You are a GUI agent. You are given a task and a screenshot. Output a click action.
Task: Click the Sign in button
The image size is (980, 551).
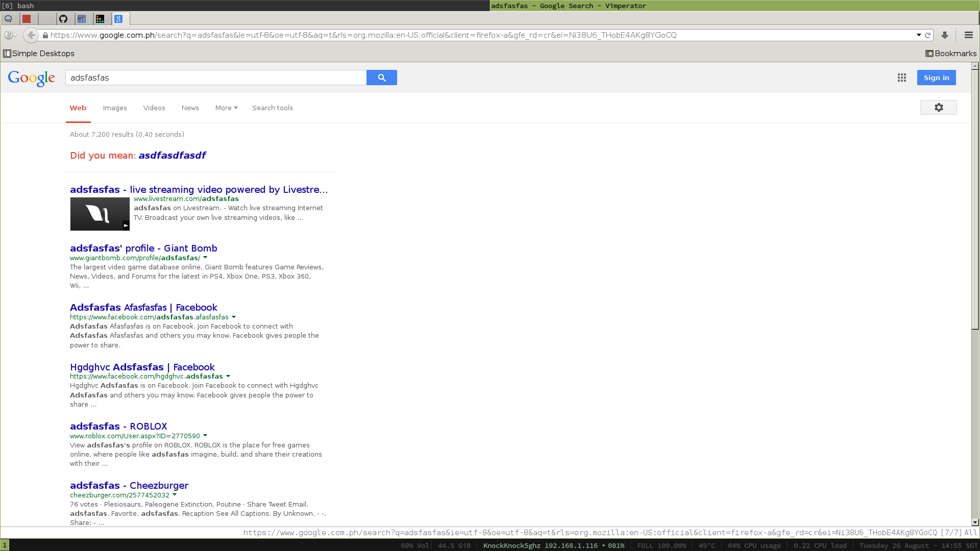pos(937,78)
